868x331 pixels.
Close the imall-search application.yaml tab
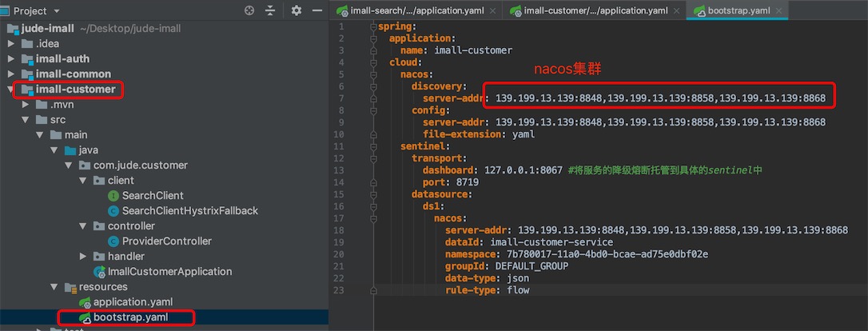tap(492, 10)
